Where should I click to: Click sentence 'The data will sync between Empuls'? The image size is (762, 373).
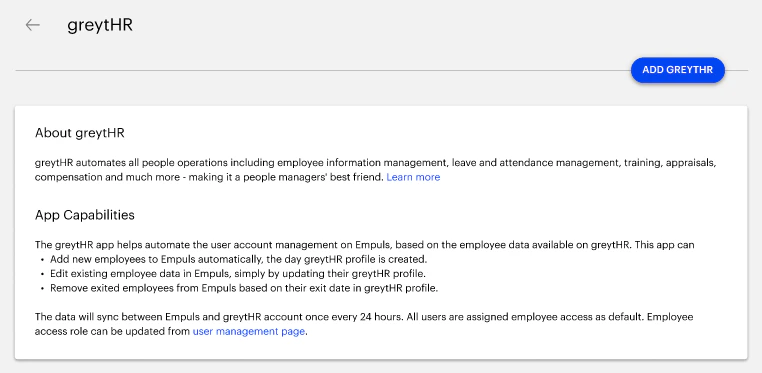pos(364,324)
